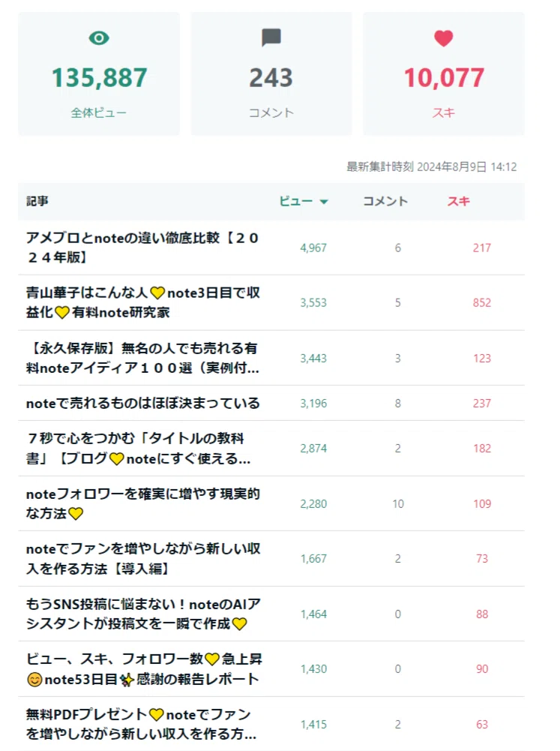Click the speech bubble comment icon
This screenshot has height=751, width=560.
[271, 38]
